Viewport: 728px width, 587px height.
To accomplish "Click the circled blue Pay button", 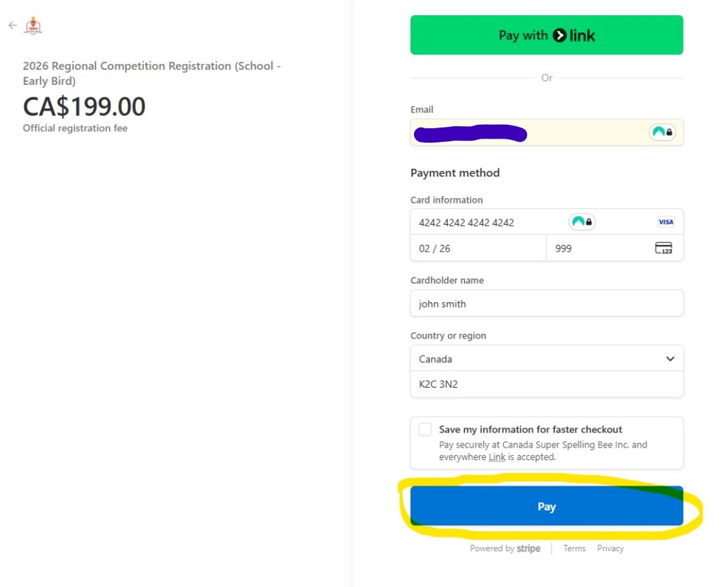I will 547,506.
